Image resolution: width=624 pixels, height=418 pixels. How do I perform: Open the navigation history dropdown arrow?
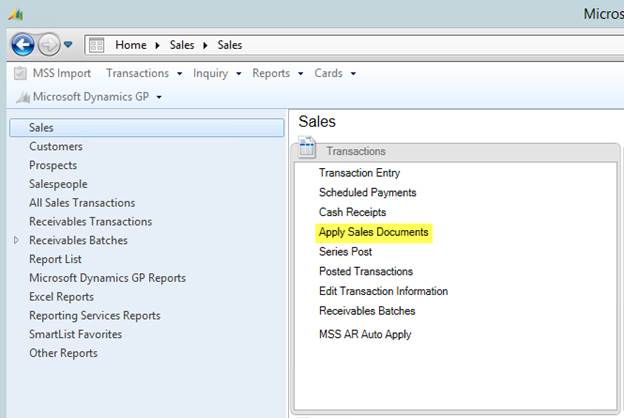pyautogui.click(x=68, y=45)
